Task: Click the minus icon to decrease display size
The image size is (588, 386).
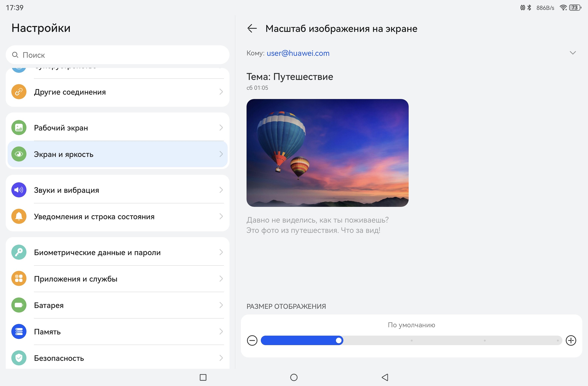Action: [252, 340]
